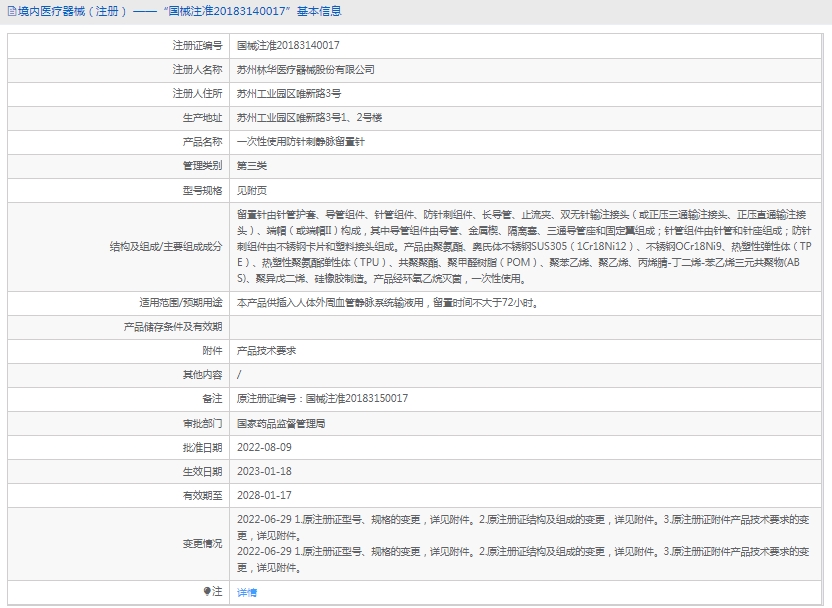Click the 变更情况 label
Image resolution: width=832 pixels, height=608 pixels.
pos(202,544)
